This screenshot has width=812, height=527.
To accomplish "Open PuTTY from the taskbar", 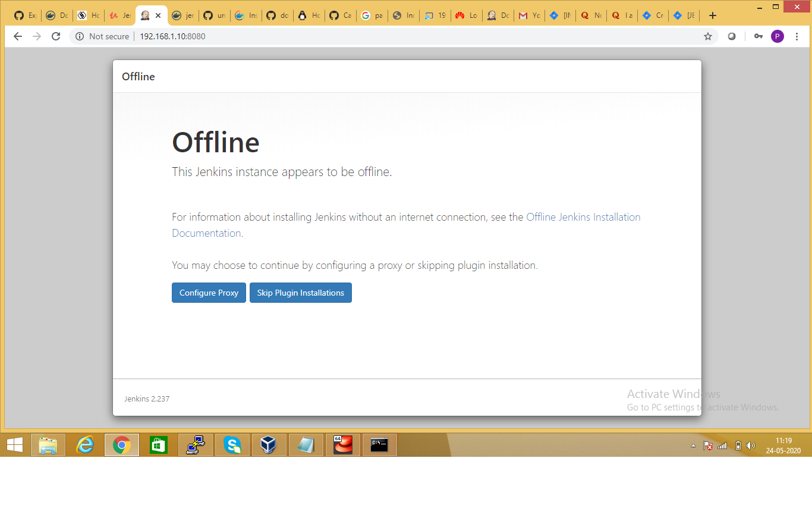I will [x=196, y=445].
